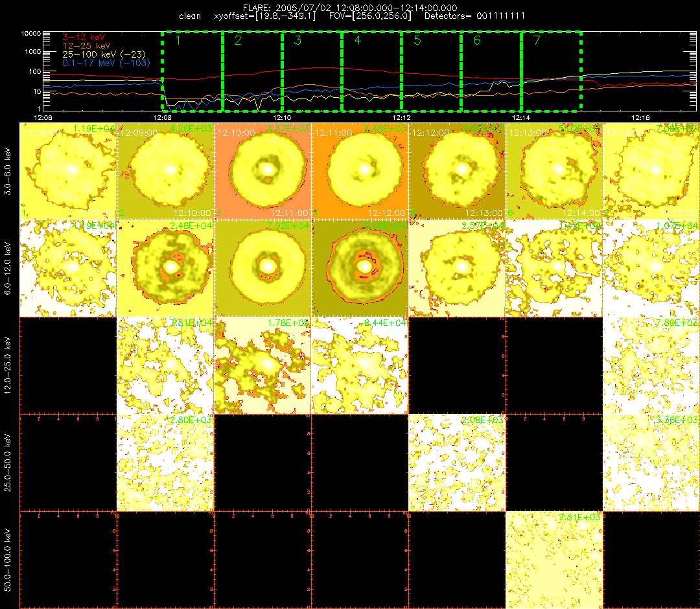The height and width of the screenshot is (609, 700).
Task: Open the 6-12 keV image labeled 7.92E+04
Action: click(262, 268)
